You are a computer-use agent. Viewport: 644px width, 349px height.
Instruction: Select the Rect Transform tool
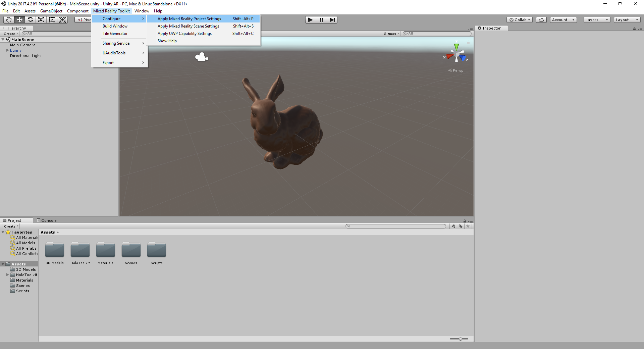[x=52, y=20]
